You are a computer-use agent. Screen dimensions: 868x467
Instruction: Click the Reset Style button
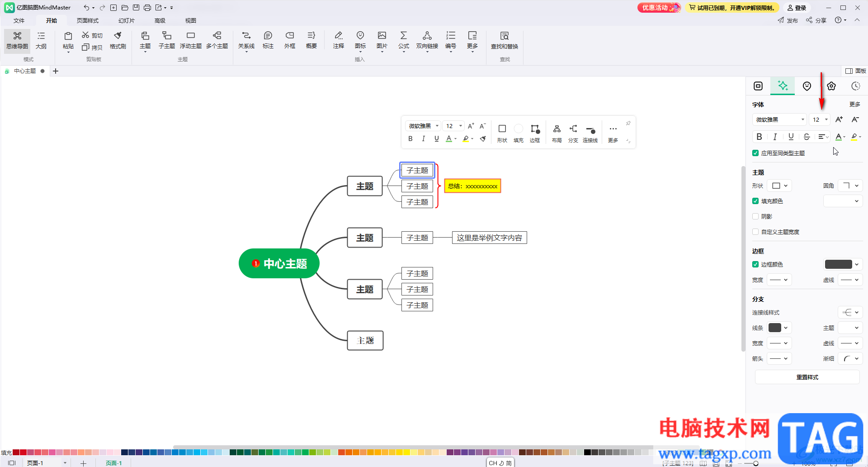[x=807, y=377]
